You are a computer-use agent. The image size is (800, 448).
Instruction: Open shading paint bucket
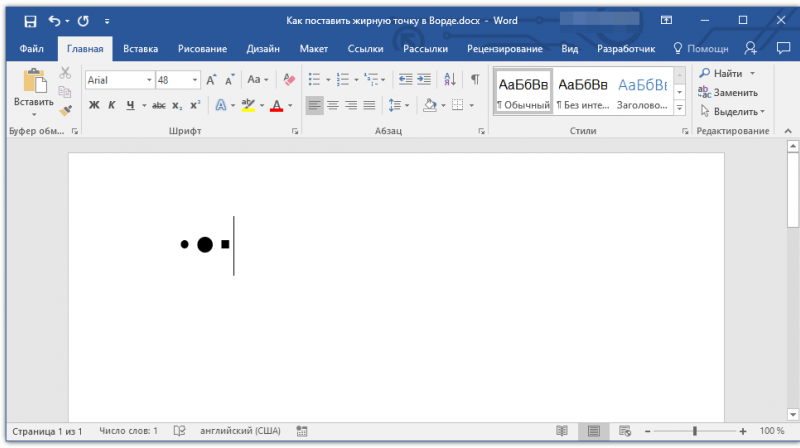430,105
